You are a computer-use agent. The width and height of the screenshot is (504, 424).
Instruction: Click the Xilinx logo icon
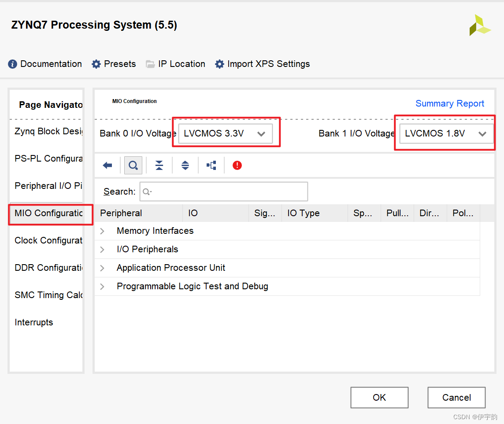480,25
